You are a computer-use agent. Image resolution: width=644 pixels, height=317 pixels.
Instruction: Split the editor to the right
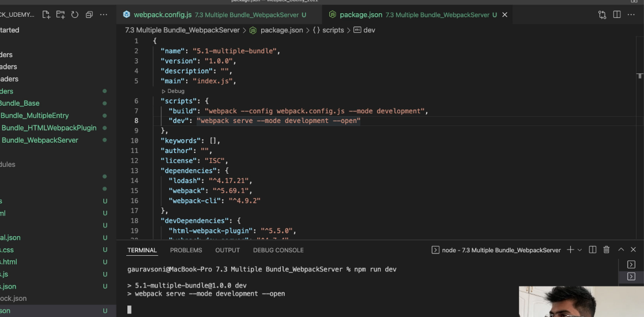(x=617, y=15)
